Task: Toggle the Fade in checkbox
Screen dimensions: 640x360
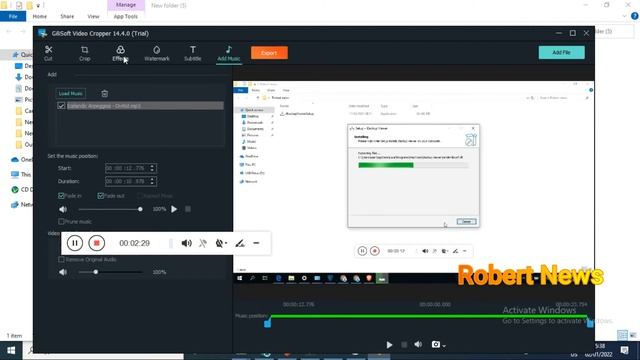Action: tap(61, 196)
